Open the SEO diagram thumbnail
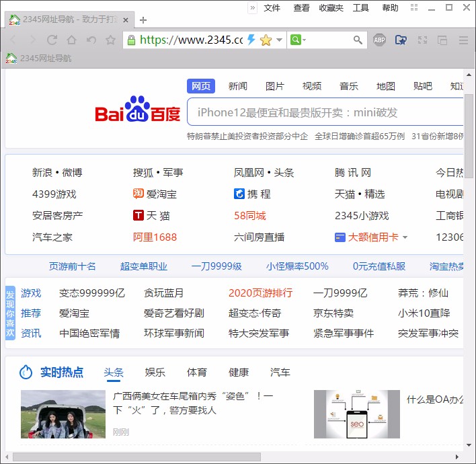 (x=357, y=414)
